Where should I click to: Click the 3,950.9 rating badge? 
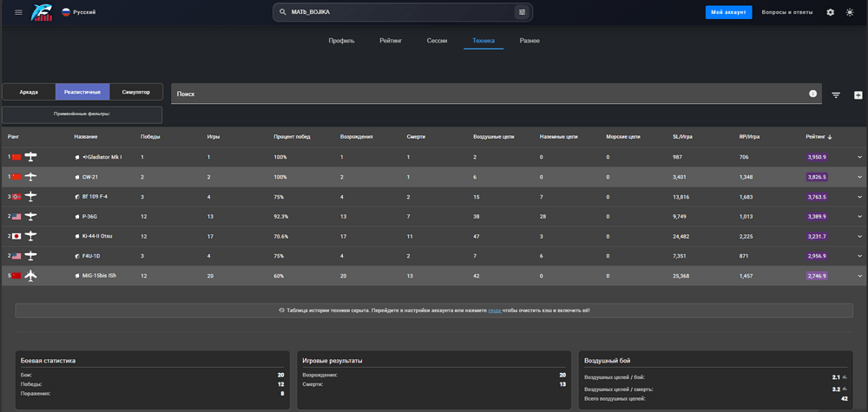(x=817, y=157)
